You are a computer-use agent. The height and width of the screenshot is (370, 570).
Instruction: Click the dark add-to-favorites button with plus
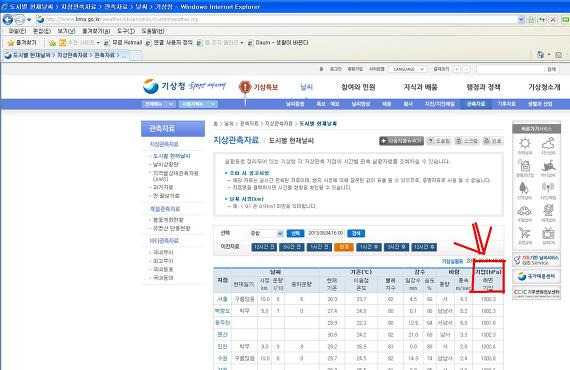point(401,141)
